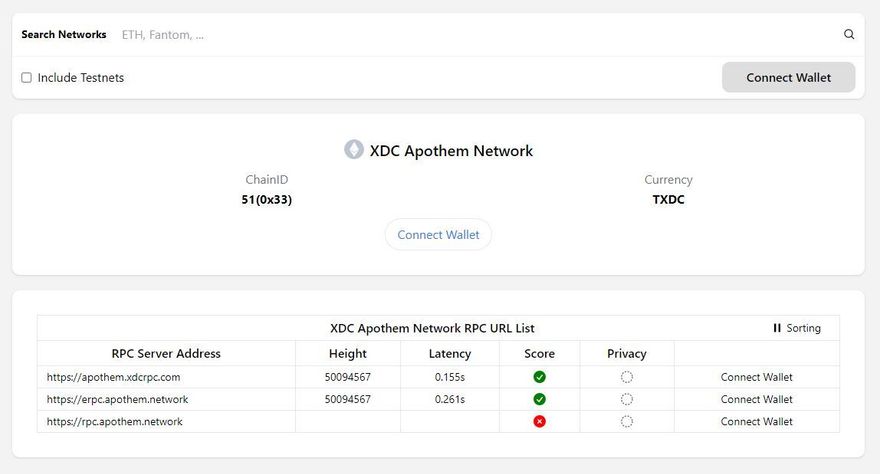Click the https://apothem.xdcrpc.com address
Viewport: 880px width, 474px height.
[x=113, y=377]
